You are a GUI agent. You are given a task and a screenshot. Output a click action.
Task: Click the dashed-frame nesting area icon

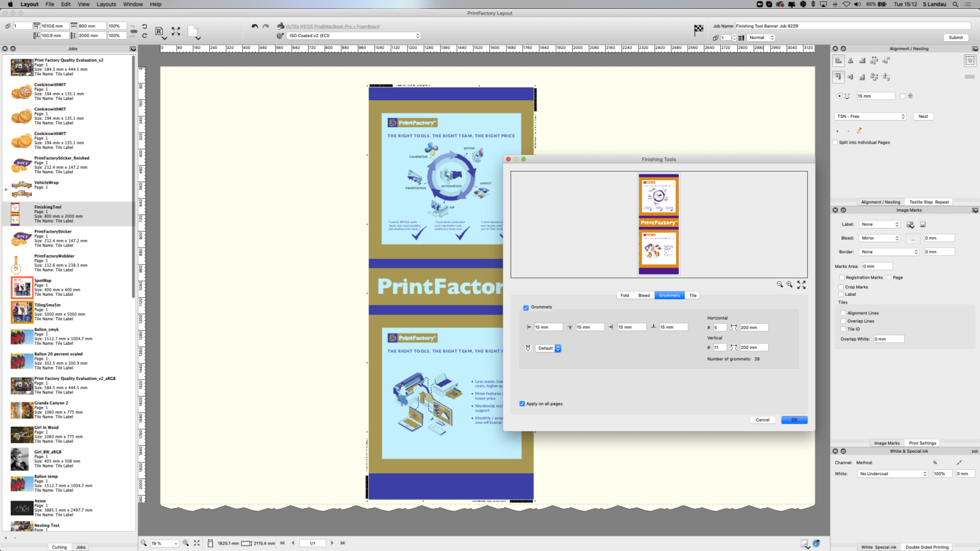(x=970, y=61)
